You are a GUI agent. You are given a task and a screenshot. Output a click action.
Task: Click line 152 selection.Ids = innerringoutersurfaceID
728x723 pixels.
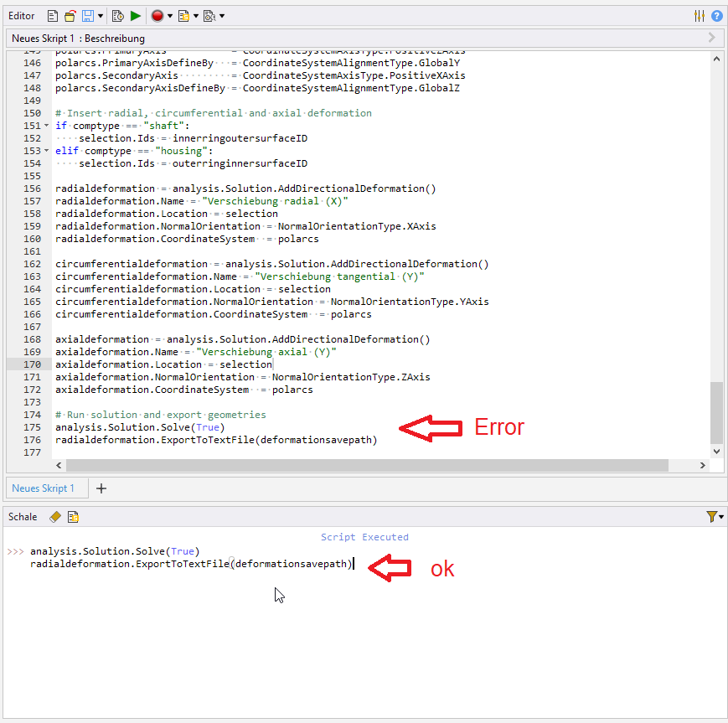(x=194, y=138)
